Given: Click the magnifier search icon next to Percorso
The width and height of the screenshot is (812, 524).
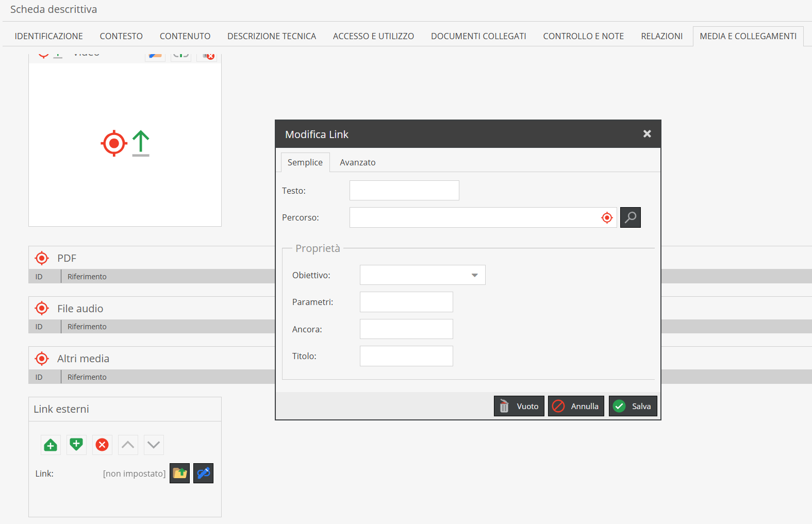Looking at the screenshot, I should click(630, 217).
